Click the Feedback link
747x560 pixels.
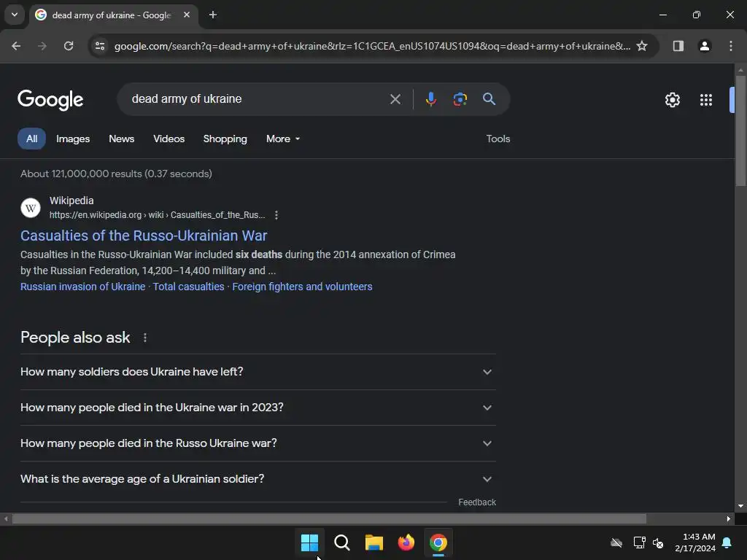[477, 502]
